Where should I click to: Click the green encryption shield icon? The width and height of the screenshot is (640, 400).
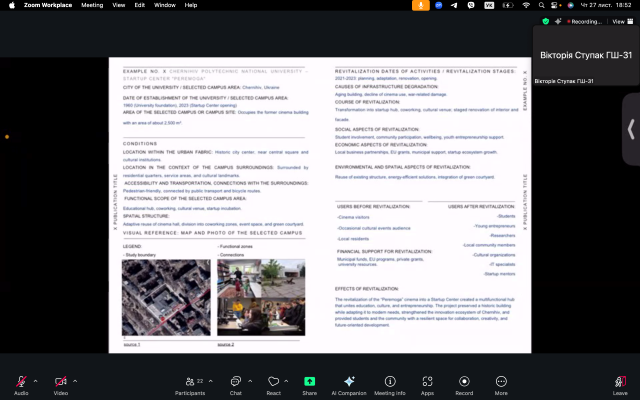click(x=546, y=20)
